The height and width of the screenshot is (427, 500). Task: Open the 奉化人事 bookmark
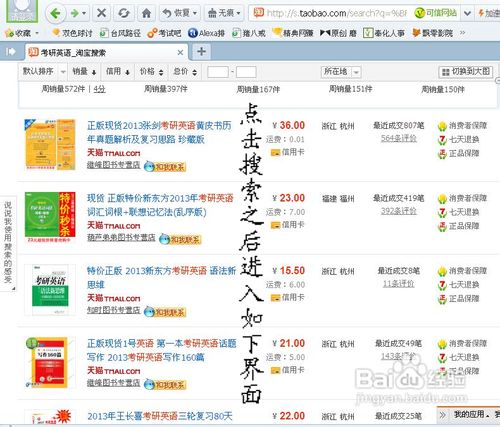[384, 33]
